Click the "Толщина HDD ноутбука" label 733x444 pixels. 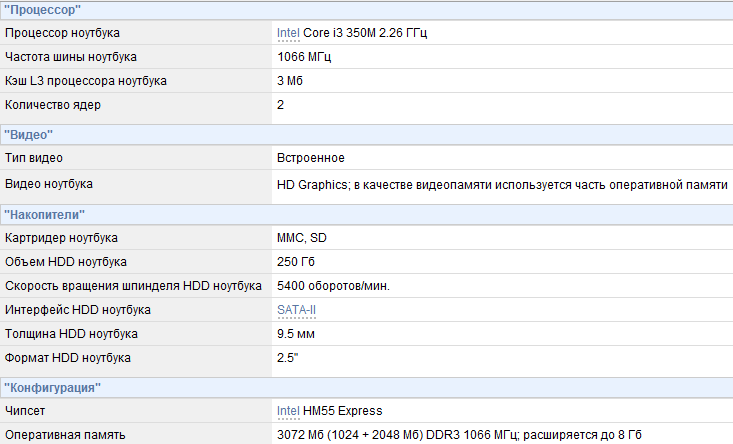72,334
